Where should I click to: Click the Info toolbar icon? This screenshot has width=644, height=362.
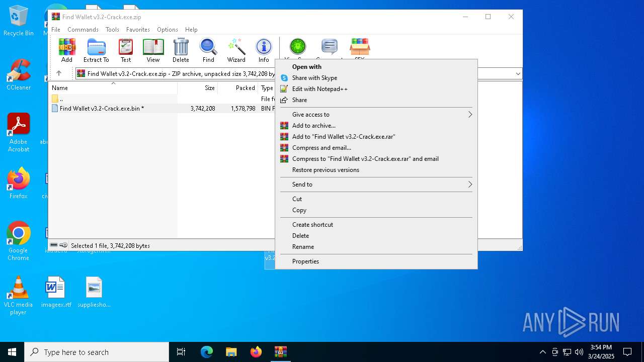click(264, 50)
